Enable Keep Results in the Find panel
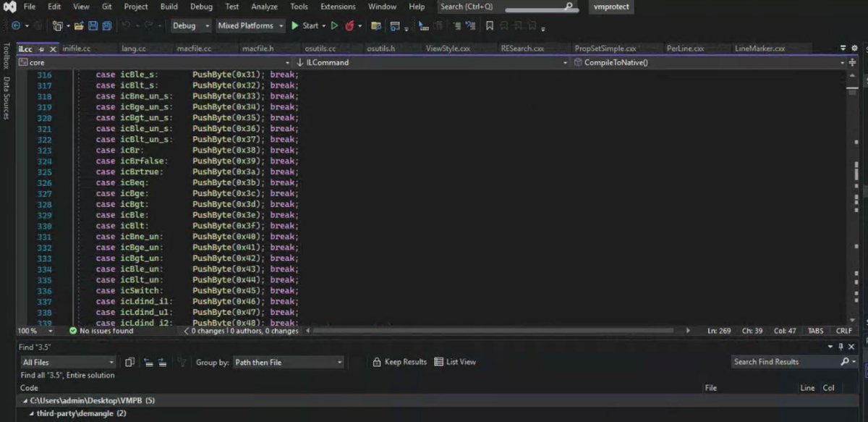Viewport: 868px width, 422px height. point(399,362)
